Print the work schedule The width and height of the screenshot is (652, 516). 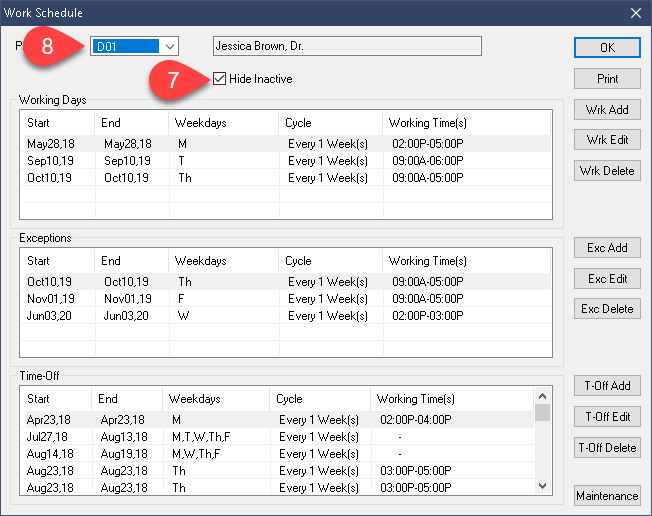tap(607, 79)
